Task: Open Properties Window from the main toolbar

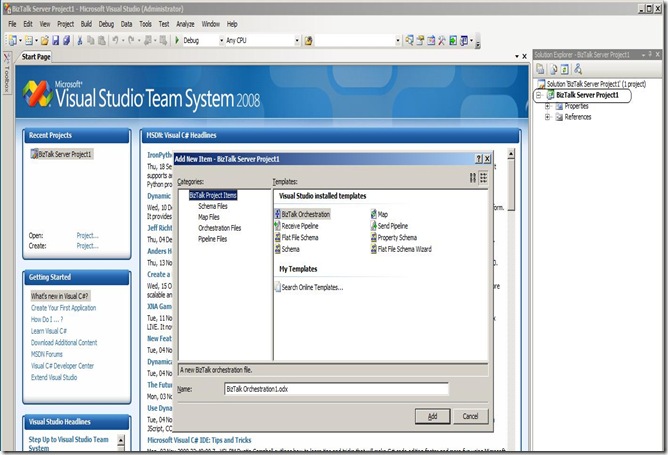Action: [x=420, y=40]
